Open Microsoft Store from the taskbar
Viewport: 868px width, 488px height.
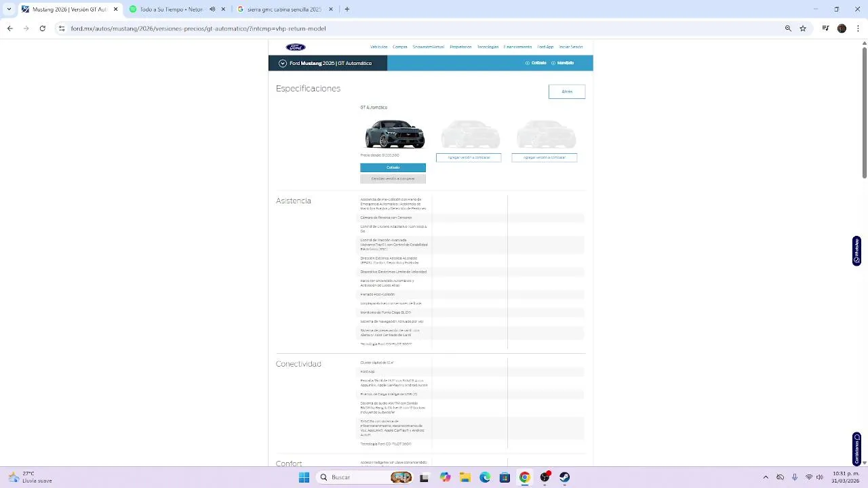(505, 477)
